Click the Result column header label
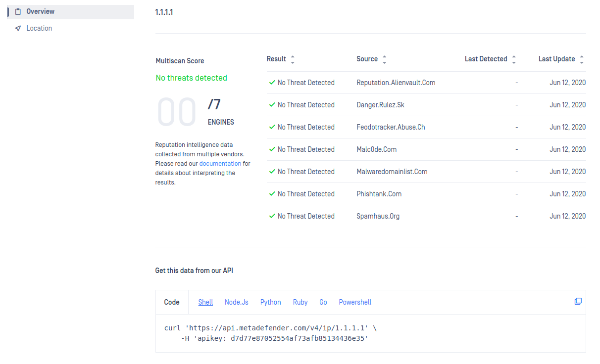The width and height of the screenshot is (600, 364). click(276, 59)
